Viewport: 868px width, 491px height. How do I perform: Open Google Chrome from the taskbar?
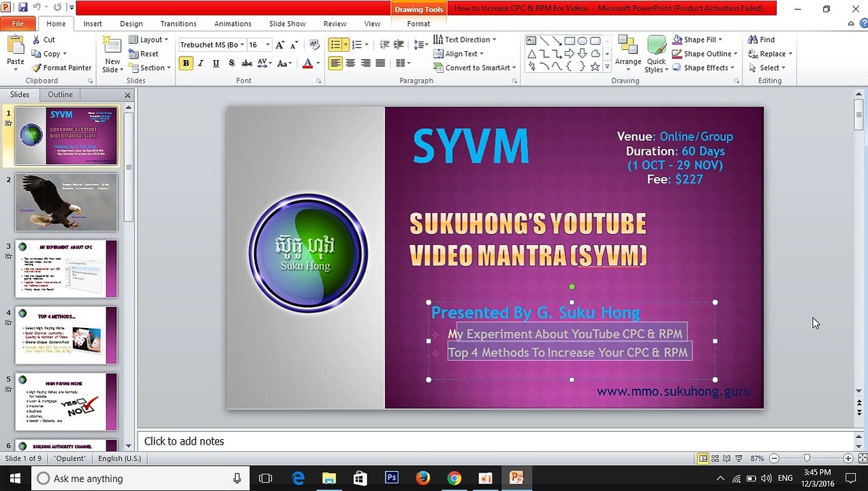pyautogui.click(x=454, y=478)
